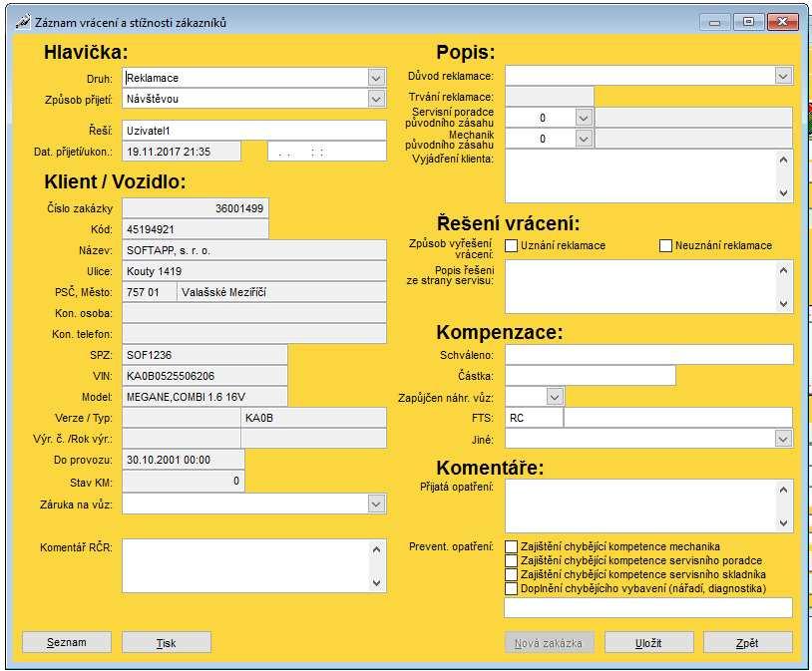Click the Přijatá opatření text area
Viewport: 812px width, 671px height.
point(640,506)
